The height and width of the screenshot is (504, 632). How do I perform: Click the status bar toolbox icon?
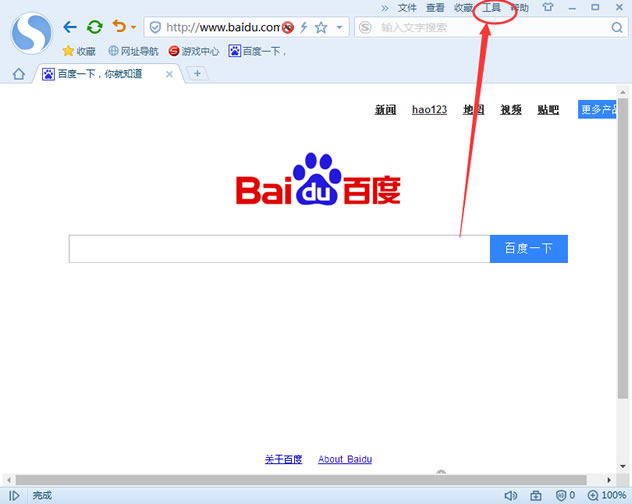pos(536,496)
